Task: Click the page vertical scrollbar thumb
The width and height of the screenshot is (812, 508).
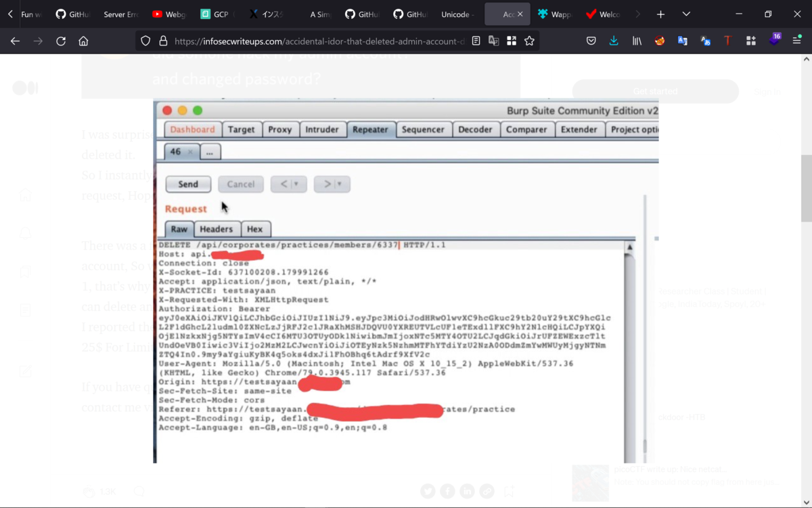Action: coord(806,188)
